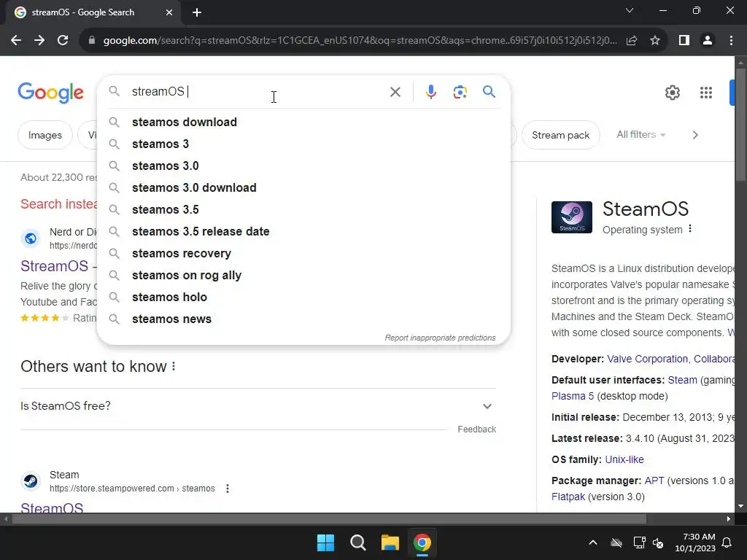This screenshot has width=747, height=560.
Task: Show hidden system tray icons
Action: pyautogui.click(x=592, y=542)
